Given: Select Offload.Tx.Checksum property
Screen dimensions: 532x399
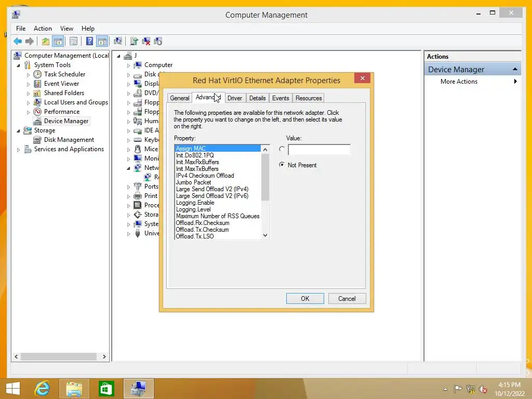Looking at the screenshot, I should tap(202, 230).
